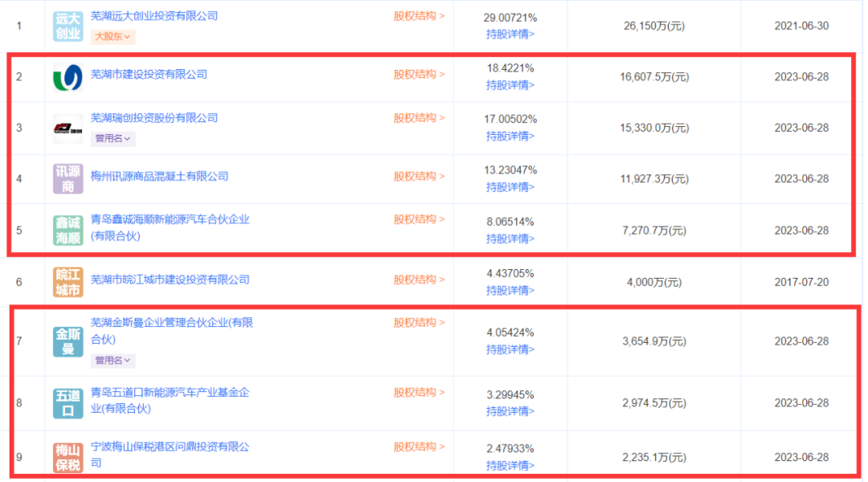The height and width of the screenshot is (482, 868).
Task: View 股权结构 for 芜湖瑞创投资
Action: (419, 118)
